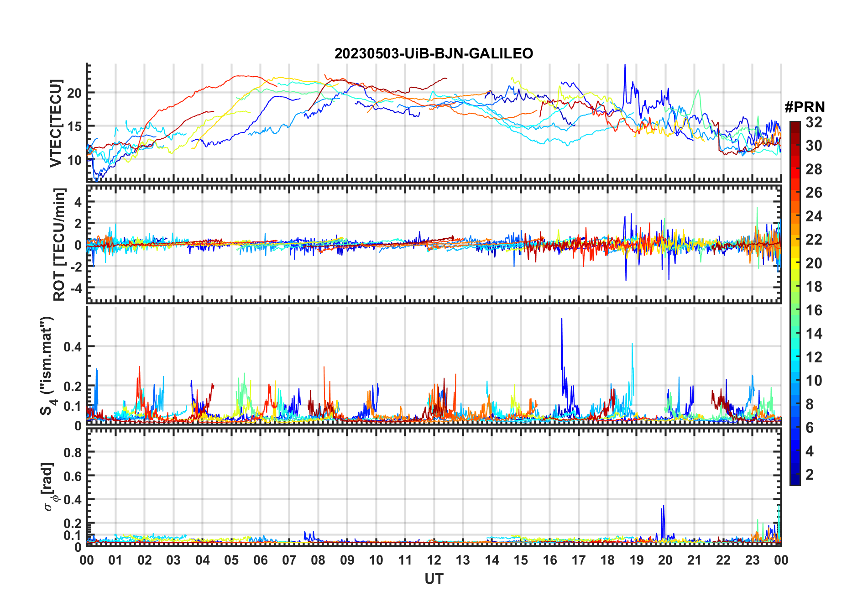Click PRN colorbar label 32
The image size is (868, 607).
[x=814, y=122]
